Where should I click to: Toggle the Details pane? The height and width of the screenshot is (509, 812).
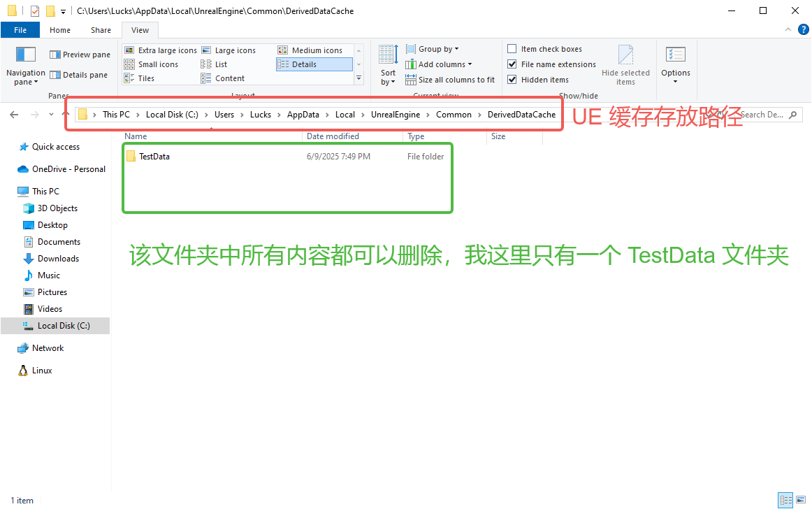[79, 75]
